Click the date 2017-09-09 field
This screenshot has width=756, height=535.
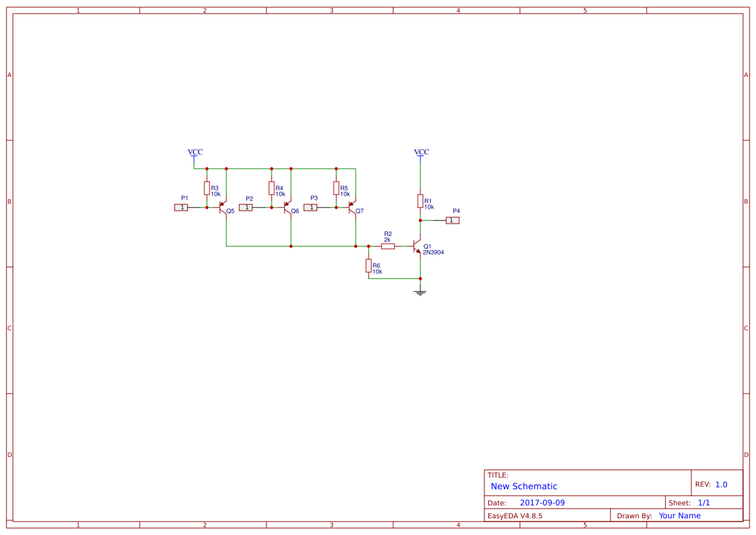[543, 502]
